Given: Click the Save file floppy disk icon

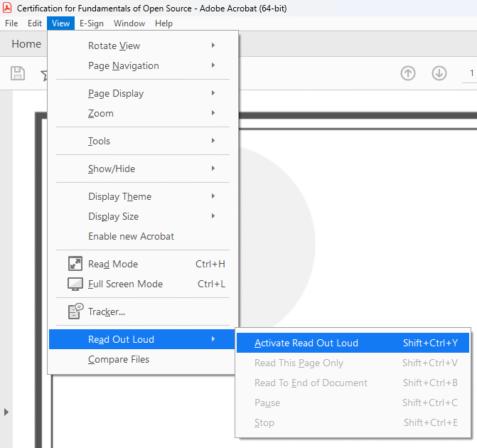Looking at the screenshot, I should coord(18,73).
